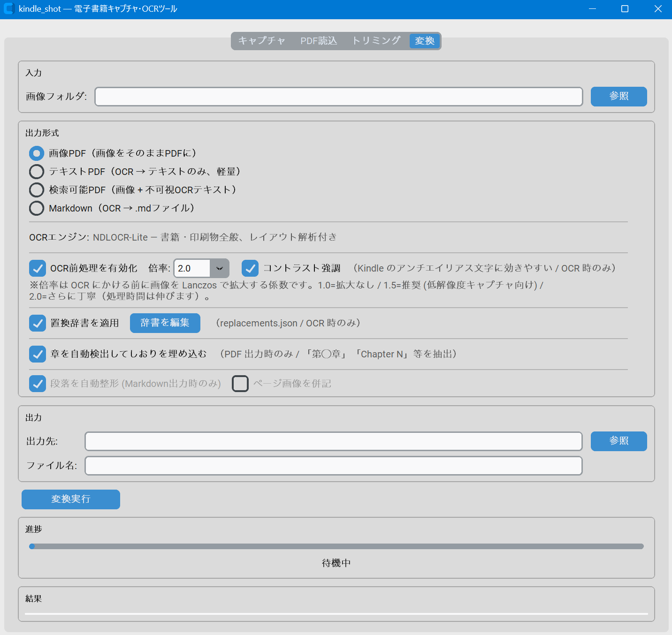Toggle the 段落を自動整形 checkbox
Viewport: 672px width, 635px height.
click(x=38, y=384)
